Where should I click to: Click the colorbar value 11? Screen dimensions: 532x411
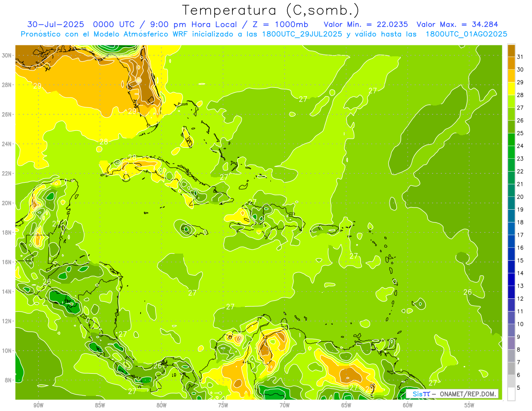click(520, 311)
